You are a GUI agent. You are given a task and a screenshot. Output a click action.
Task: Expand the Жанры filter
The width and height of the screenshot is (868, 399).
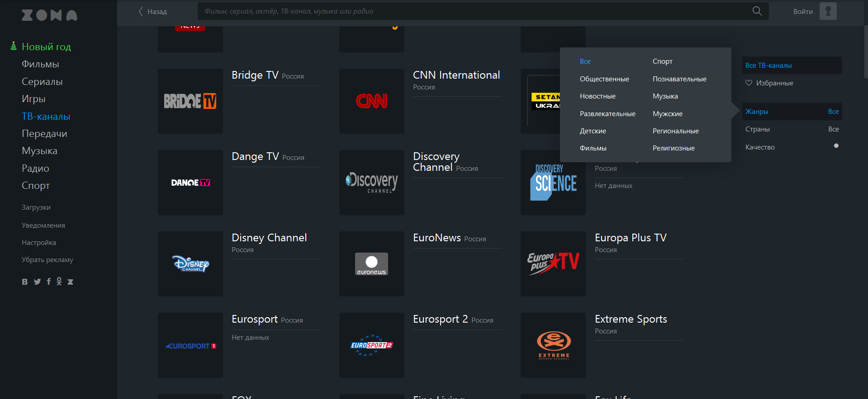pos(792,111)
